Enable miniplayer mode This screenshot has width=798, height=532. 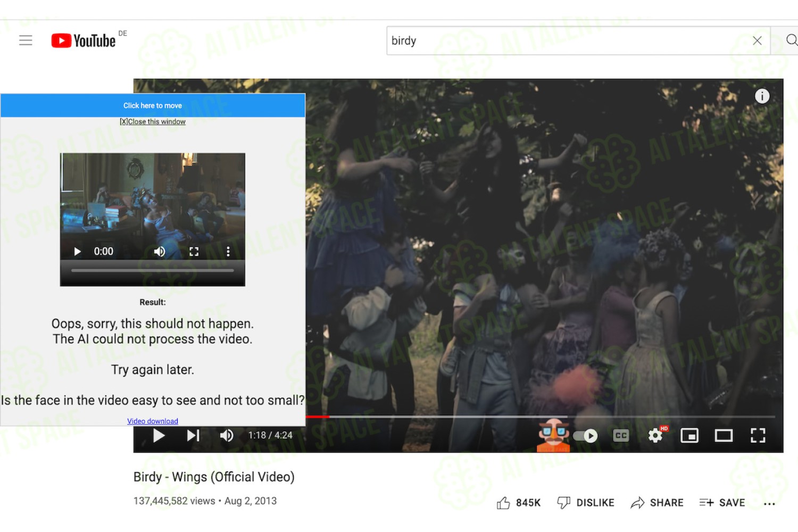click(x=689, y=436)
